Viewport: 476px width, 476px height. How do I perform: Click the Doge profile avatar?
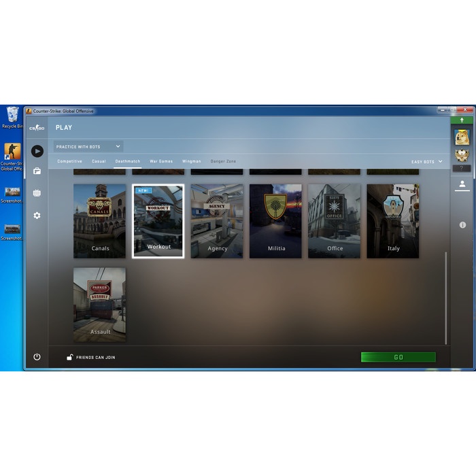coord(462,137)
